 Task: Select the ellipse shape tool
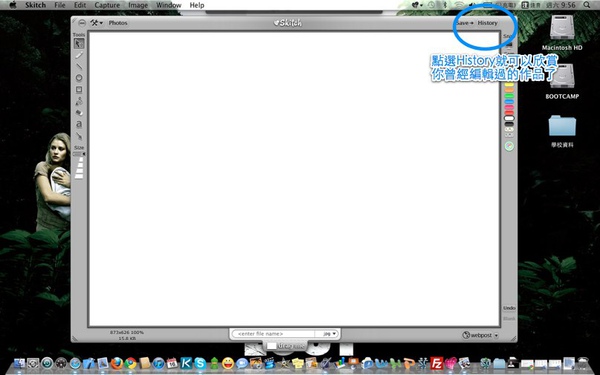pyautogui.click(x=79, y=78)
